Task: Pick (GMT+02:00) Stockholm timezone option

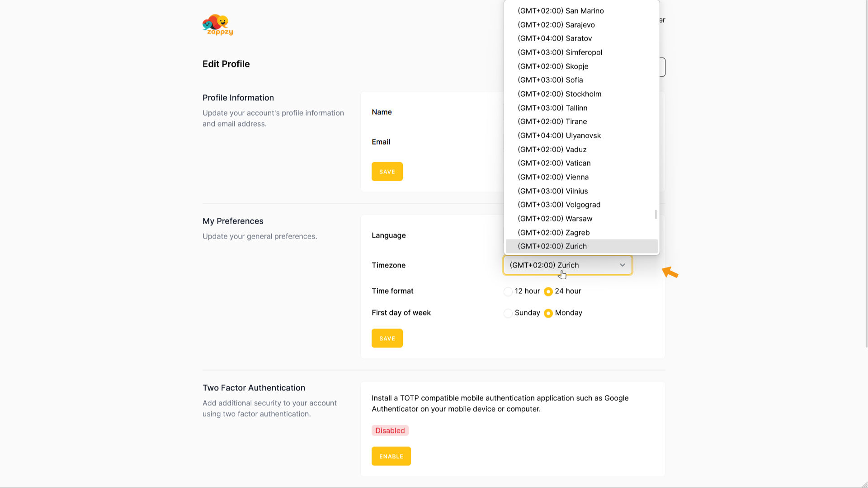Action: (x=559, y=94)
